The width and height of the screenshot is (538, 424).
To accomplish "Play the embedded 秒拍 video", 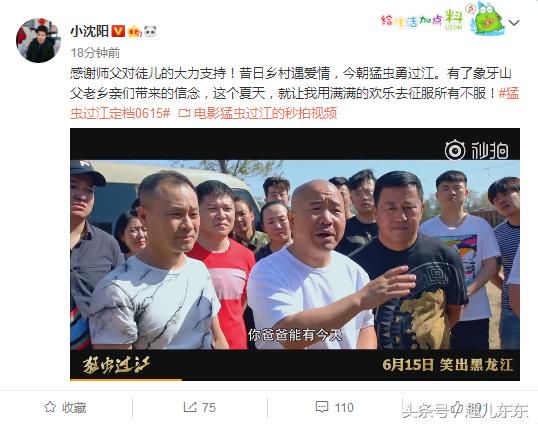I will pos(295,254).
